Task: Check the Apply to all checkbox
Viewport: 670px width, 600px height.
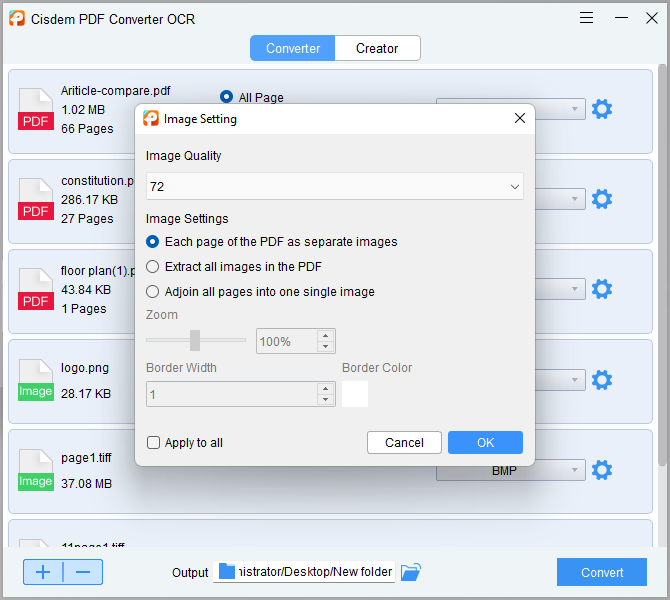Action: 153,442
